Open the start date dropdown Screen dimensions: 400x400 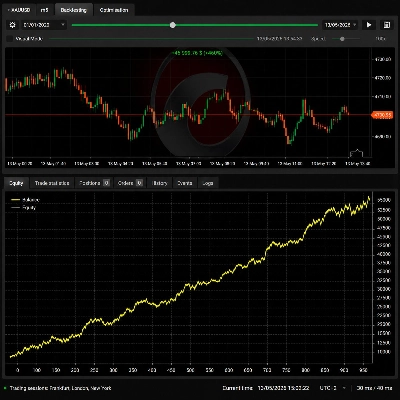(44, 25)
